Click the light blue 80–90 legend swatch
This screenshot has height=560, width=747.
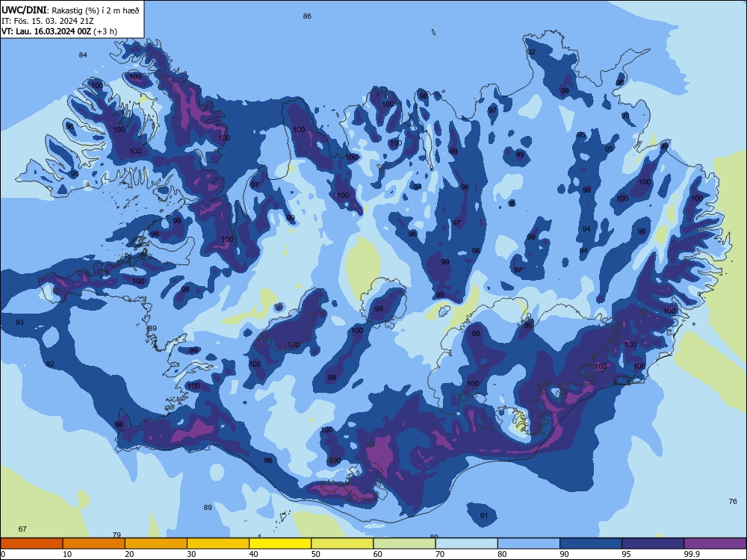[x=529, y=544]
